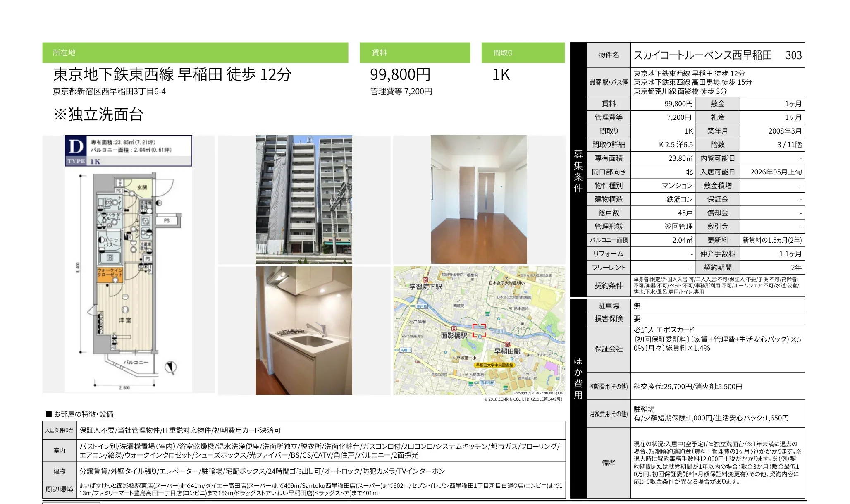This screenshot has width=850, height=504.
Task: Click the red property location marker on map
Action: [479, 330]
